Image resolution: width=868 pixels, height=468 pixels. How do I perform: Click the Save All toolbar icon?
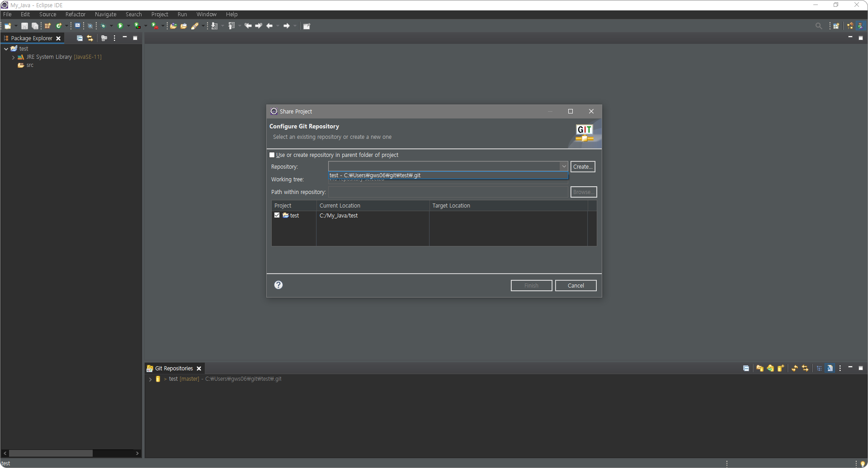pos(35,26)
